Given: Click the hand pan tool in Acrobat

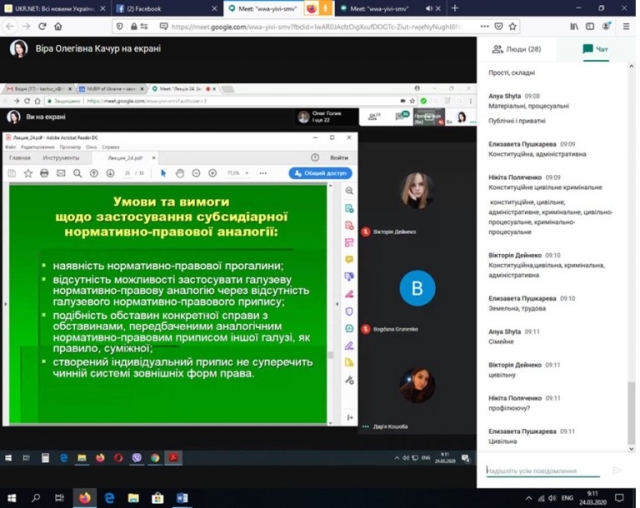Looking at the screenshot, I should coord(180,173).
